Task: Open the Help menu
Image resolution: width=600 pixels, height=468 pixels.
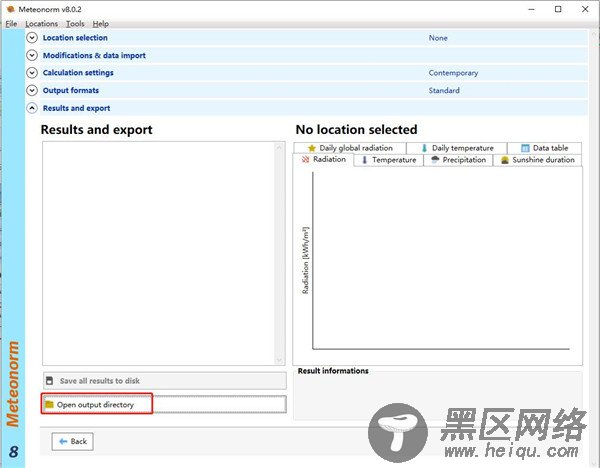Action: pyautogui.click(x=101, y=24)
